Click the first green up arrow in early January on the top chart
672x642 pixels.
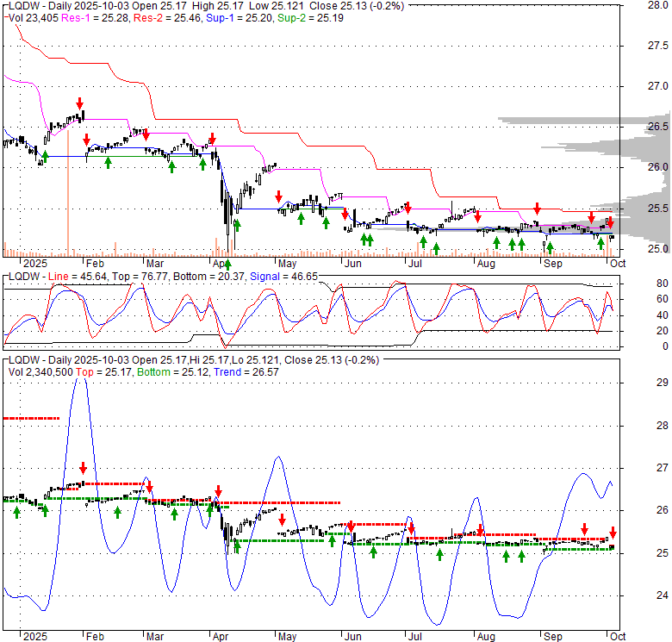[x=45, y=155]
